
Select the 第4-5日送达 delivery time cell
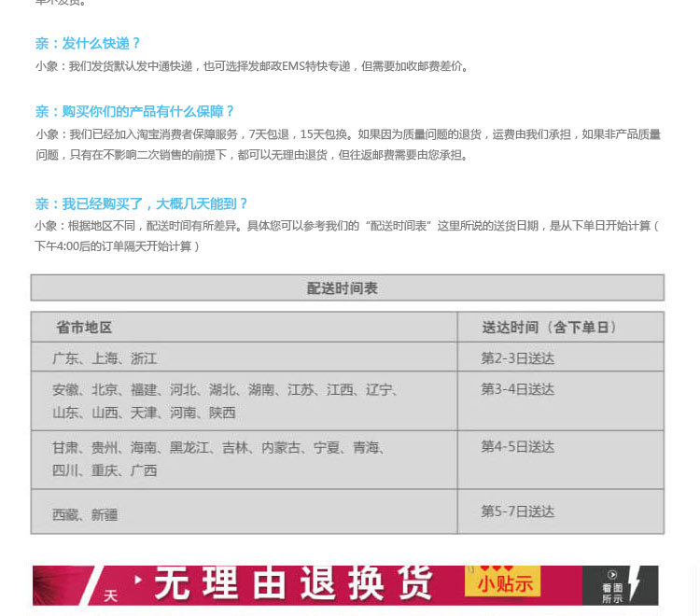(517, 447)
